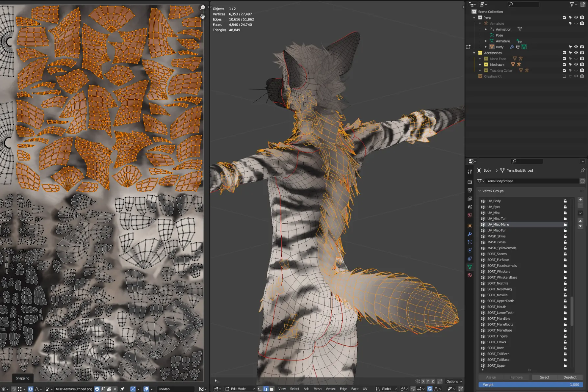The width and height of the screenshot is (588, 392).
Task: Click the UV editor pan hand gizmo
Action: click(x=203, y=16)
